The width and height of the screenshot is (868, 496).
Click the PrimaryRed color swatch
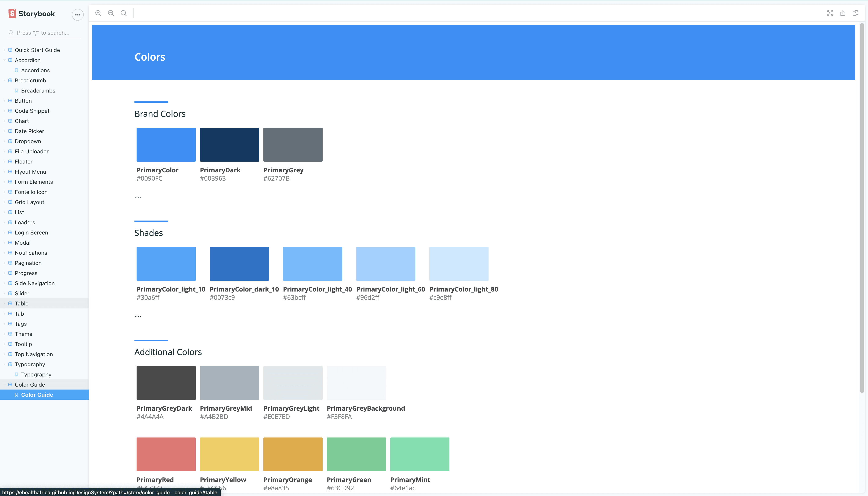(166, 454)
